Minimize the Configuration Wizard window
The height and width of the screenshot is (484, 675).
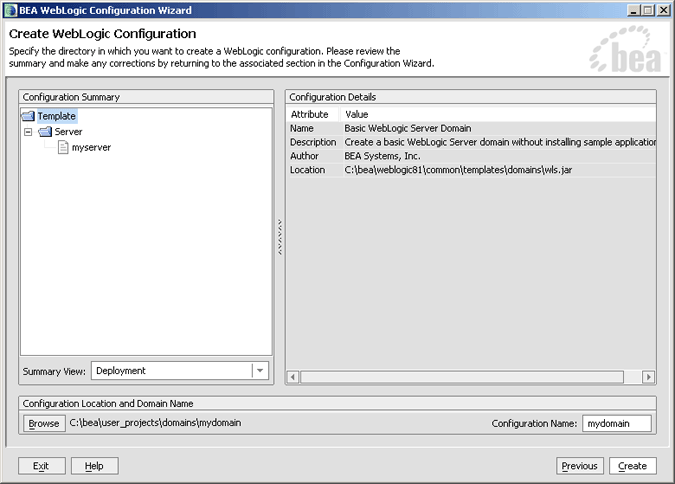click(633, 10)
